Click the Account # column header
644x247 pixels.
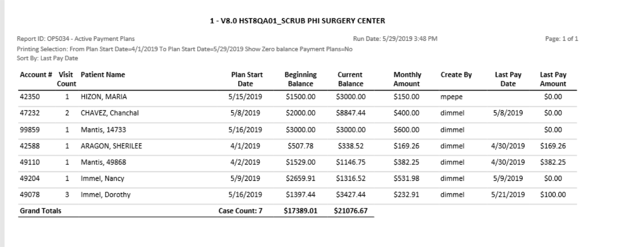click(36, 75)
